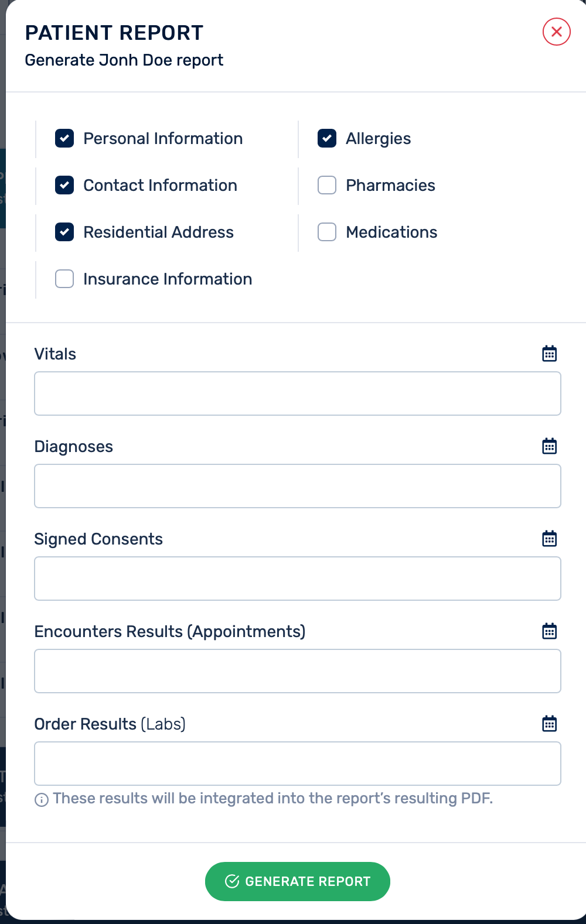Disable the Residential Address checkbox
Image resolution: width=586 pixels, height=924 pixels.
(x=64, y=232)
